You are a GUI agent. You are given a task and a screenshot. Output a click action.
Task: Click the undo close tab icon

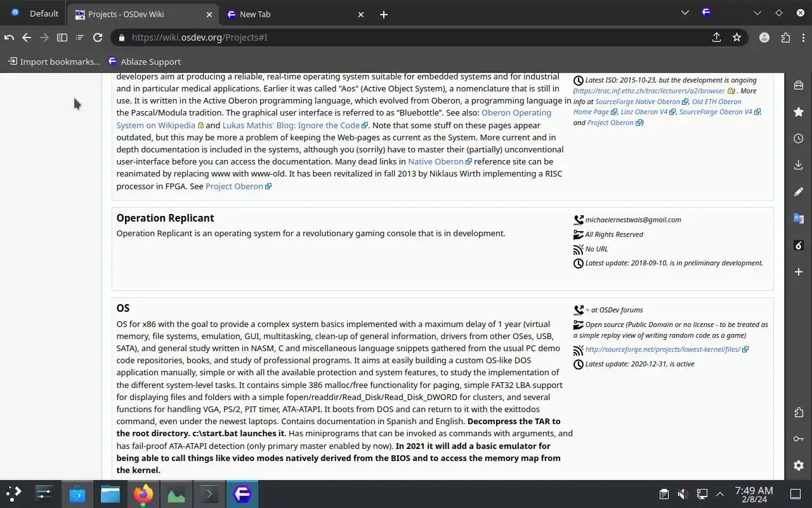[x=10, y=37]
